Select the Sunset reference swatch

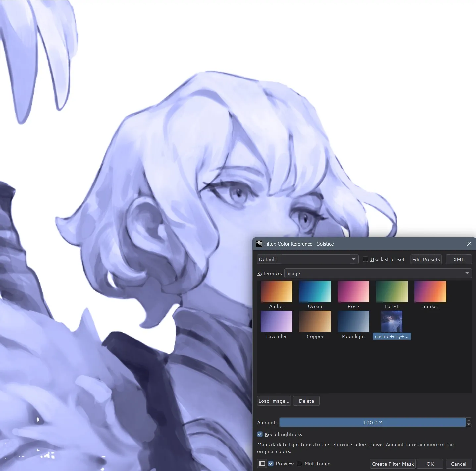pyautogui.click(x=430, y=292)
